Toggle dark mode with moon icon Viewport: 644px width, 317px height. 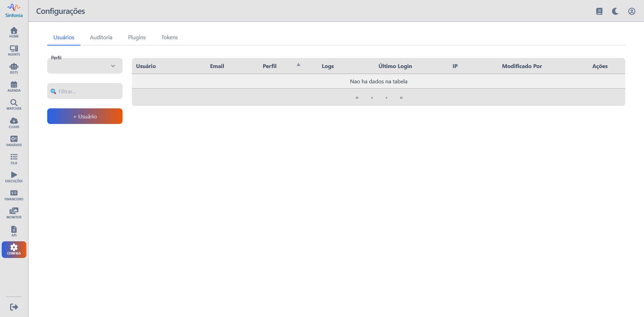(615, 11)
